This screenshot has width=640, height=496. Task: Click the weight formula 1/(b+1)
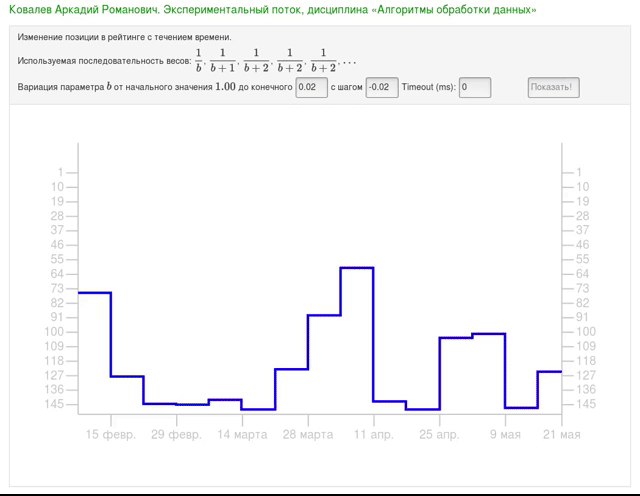click(x=222, y=60)
